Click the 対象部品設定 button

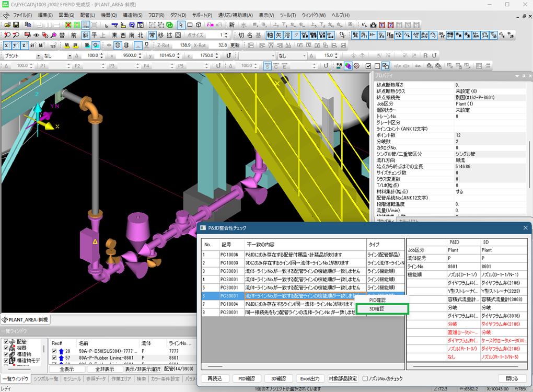pos(343,378)
